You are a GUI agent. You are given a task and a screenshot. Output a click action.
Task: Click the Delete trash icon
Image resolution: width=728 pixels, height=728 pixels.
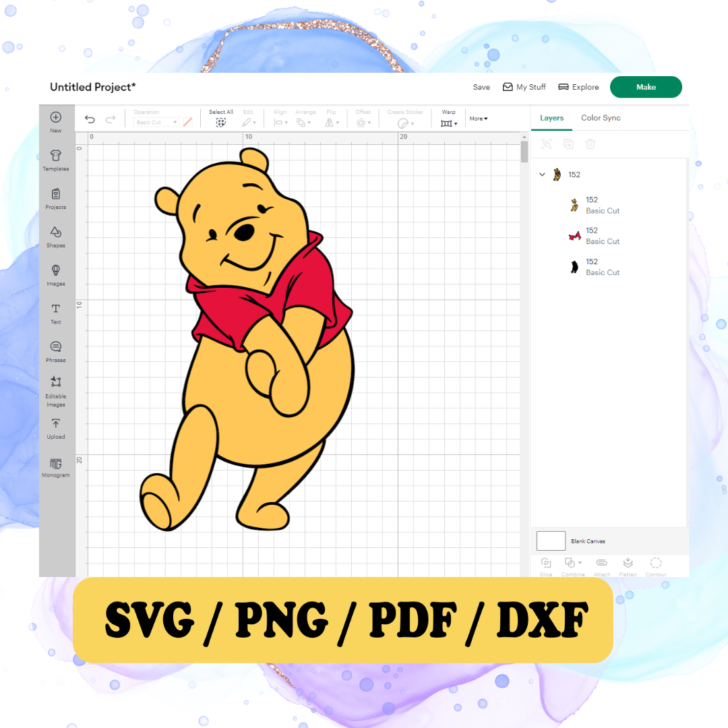(x=590, y=144)
